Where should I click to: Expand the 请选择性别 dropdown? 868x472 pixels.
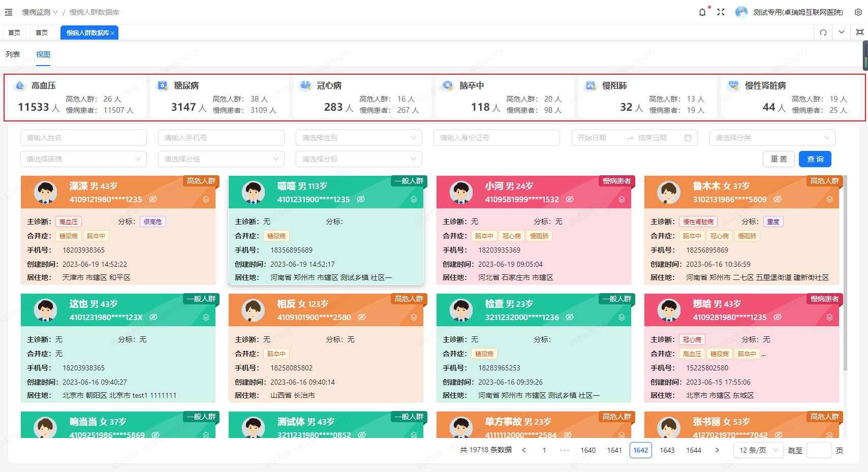359,138
